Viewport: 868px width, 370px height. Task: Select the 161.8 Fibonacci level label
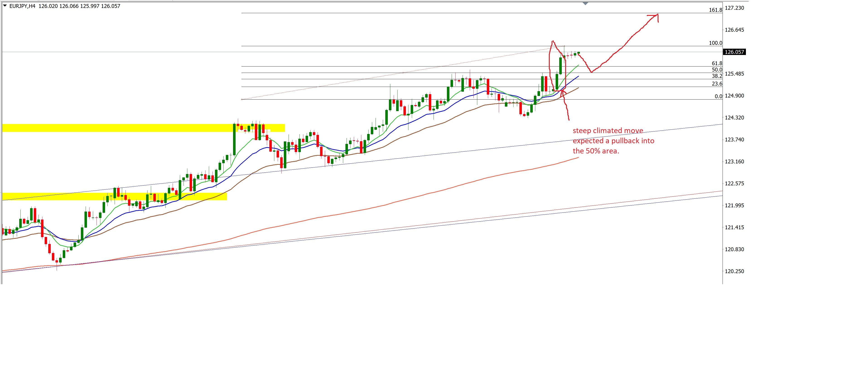point(715,10)
